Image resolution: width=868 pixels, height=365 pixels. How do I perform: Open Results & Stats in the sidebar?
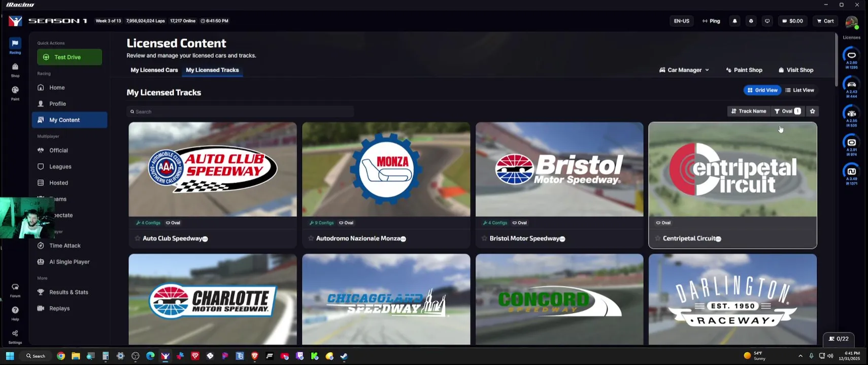[x=70, y=293]
